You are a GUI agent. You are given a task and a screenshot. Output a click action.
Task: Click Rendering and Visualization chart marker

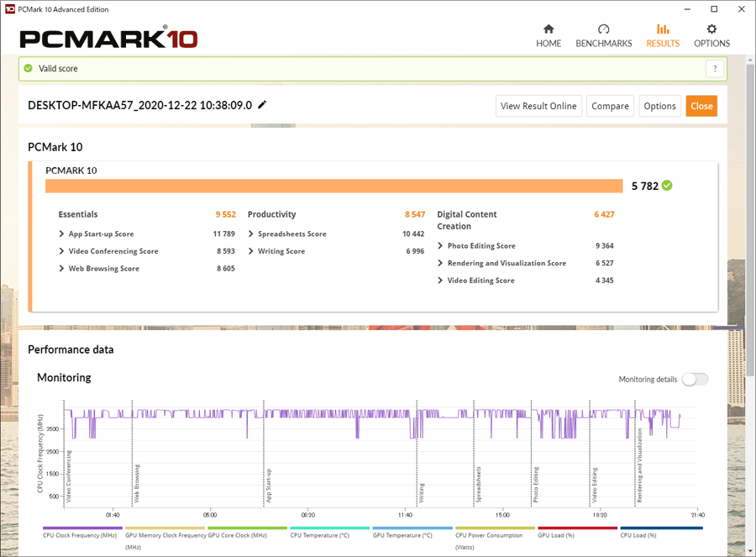click(x=640, y=466)
